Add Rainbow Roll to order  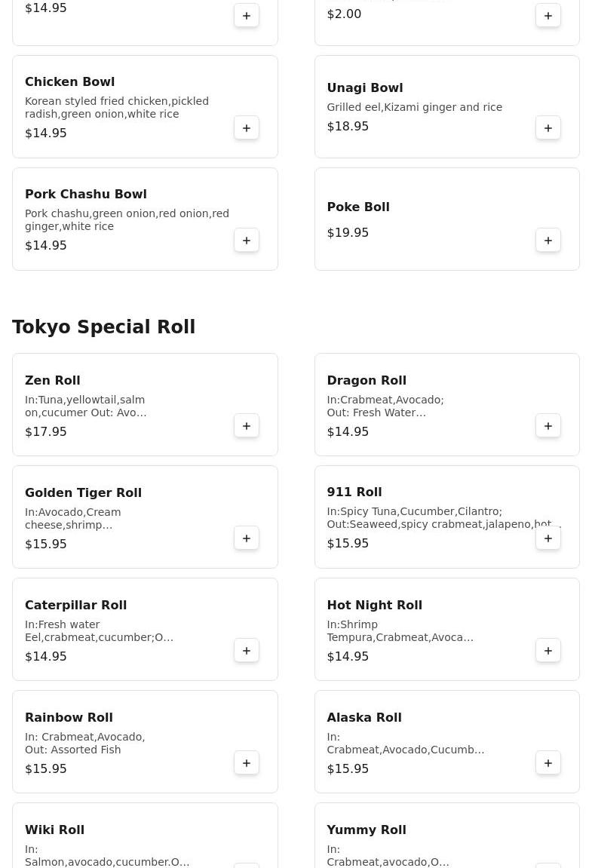pos(247,763)
